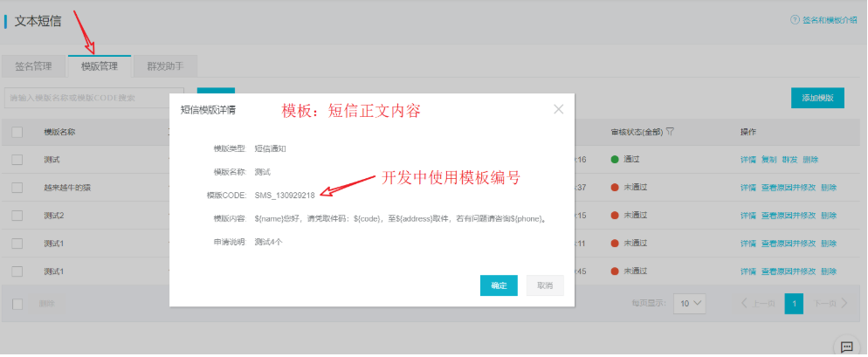This screenshot has width=868, height=357.
Task: Click 查看原因并修改 for 测试1 row ending :45
Action: [789, 271]
